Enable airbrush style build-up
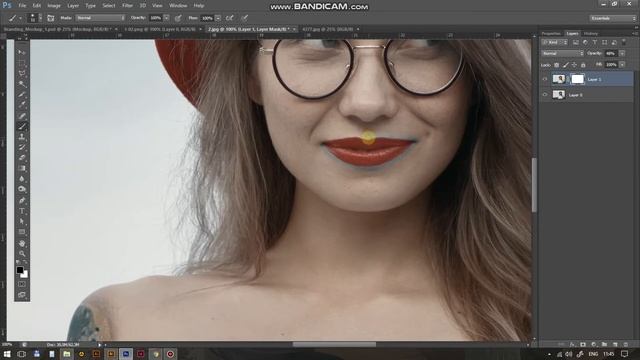 pyautogui.click(x=230, y=18)
